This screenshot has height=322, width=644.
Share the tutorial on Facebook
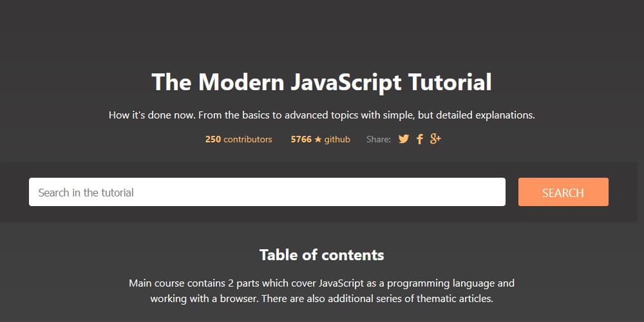[x=420, y=139]
